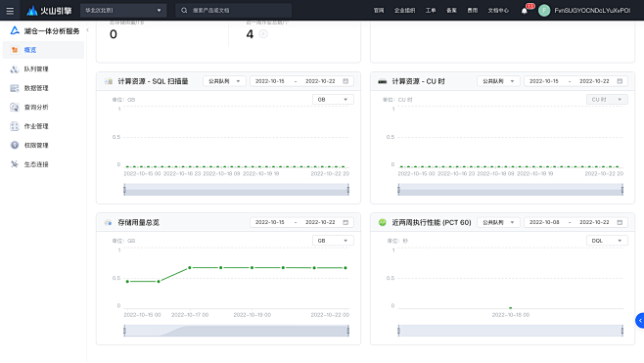Open 公共队列 dropdown in CU 时 panel

click(x=498, y=81)
